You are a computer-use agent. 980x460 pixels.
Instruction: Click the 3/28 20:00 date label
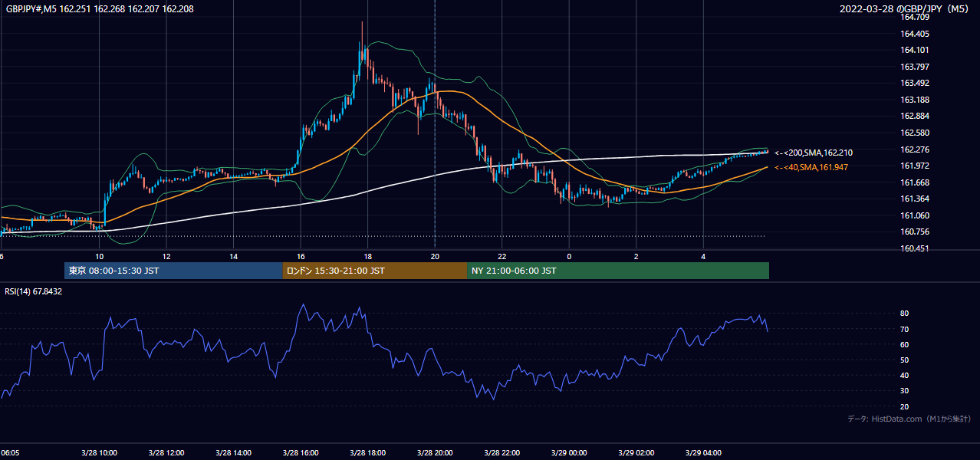[436, 453]
